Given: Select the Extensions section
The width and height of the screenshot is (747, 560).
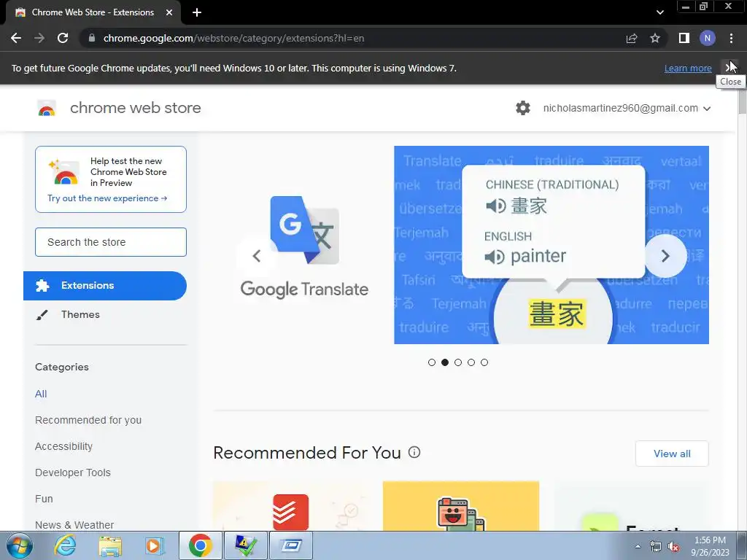Looking at the screenshot, I should click(x=105, y=286).
